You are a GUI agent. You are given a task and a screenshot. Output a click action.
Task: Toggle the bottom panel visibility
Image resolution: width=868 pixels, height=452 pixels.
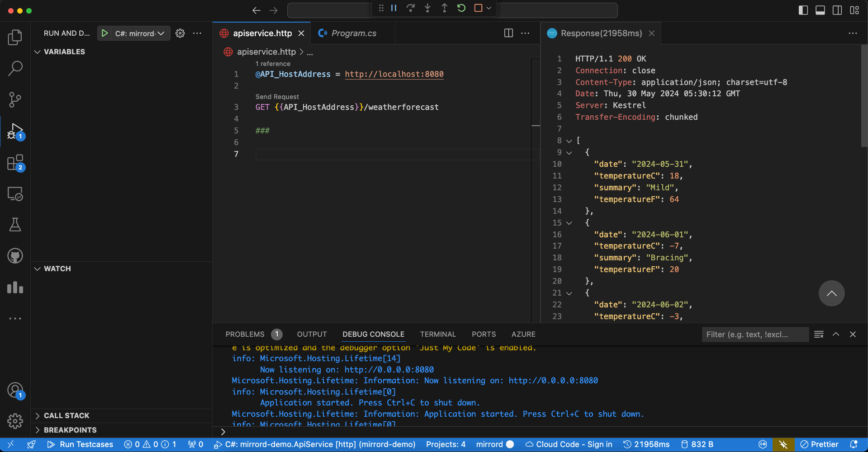click(820, 10)
